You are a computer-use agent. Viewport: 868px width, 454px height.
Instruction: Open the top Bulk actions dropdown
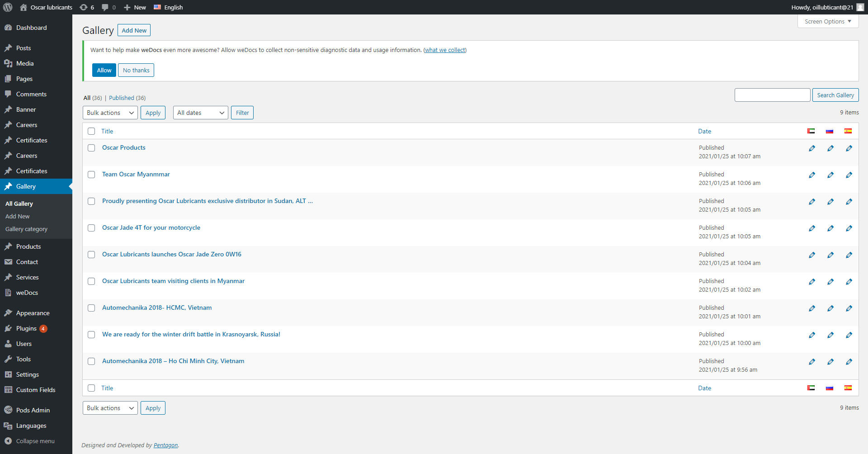coord(110,113)
